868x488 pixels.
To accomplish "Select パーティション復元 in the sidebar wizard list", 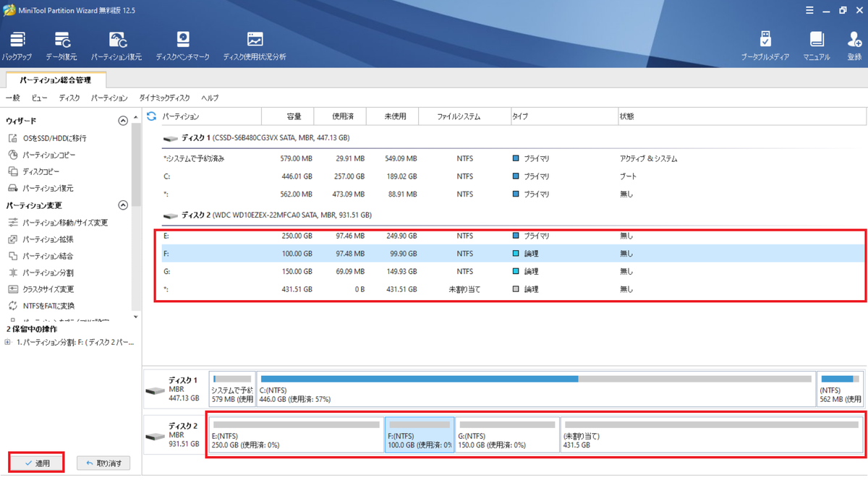I will pos(41,188).
